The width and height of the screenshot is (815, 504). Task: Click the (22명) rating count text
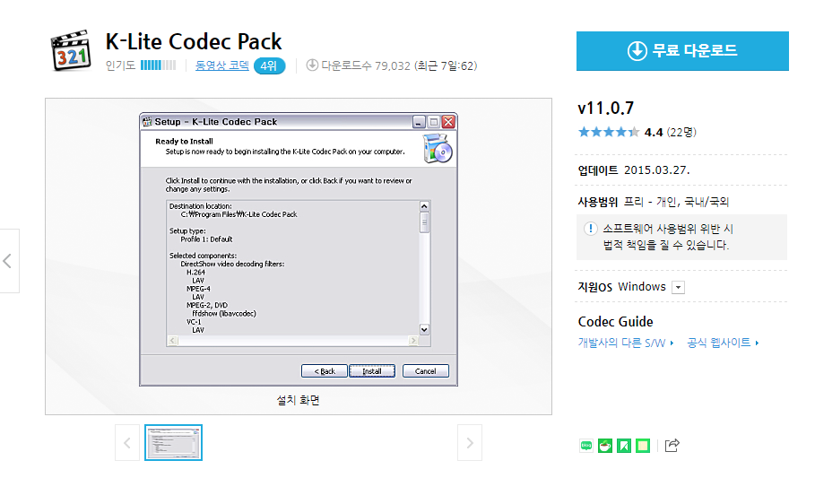(681, 132)
